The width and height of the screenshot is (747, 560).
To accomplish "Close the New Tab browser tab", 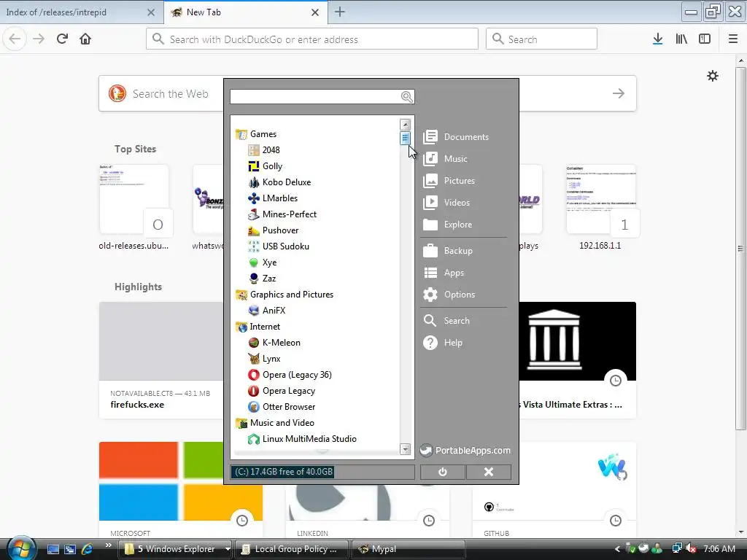I will [315, 12].
